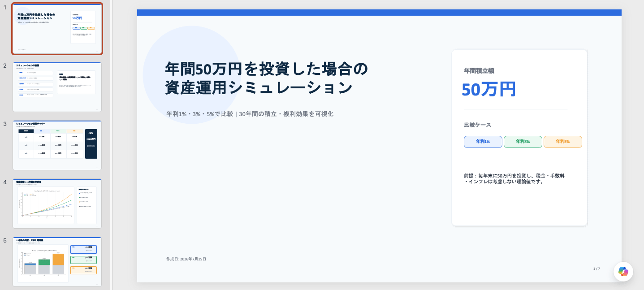Select the blue 年利1% pill

pos(483,142)
